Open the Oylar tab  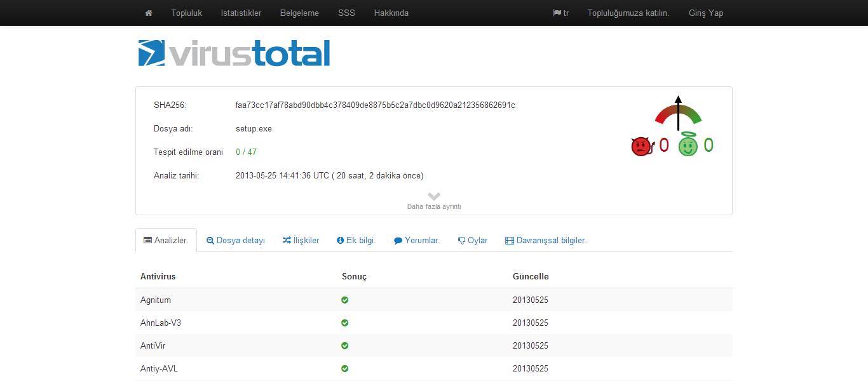click(473, 241)
